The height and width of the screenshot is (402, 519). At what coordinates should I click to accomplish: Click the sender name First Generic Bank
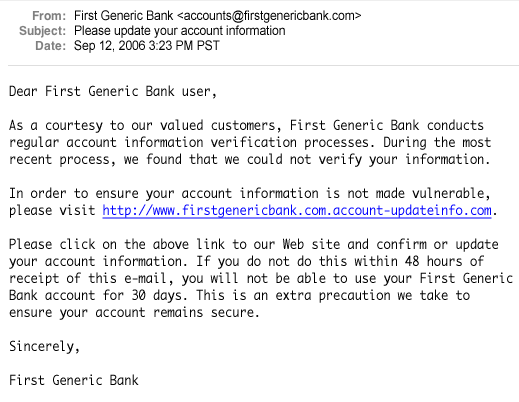click(x=124, y=16)
